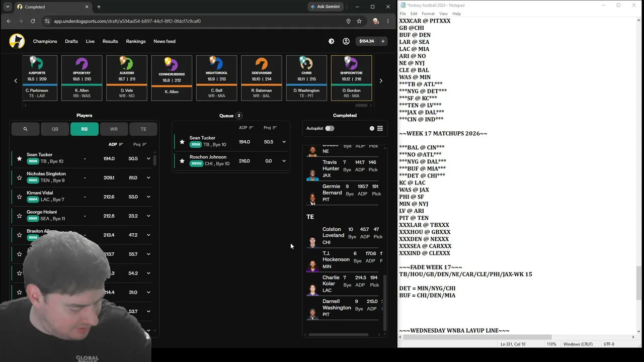Expand Kimani Vidal row details
The height and width of the screenshot is (362, 644).
point(148,197)
